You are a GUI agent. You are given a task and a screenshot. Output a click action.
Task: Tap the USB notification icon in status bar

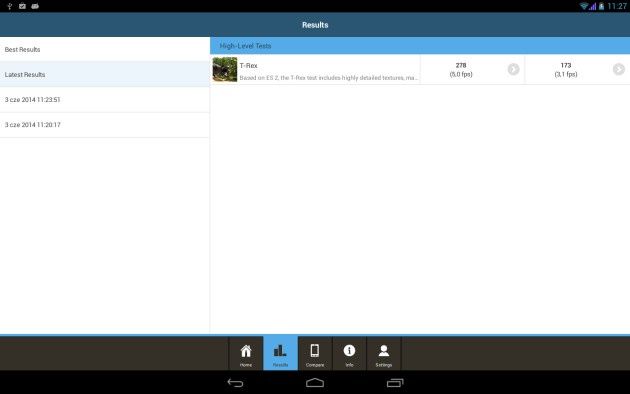9,6
